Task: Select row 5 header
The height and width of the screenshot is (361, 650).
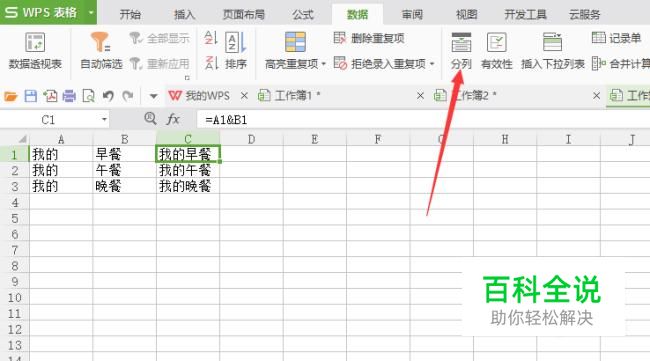Action: tap(15, 218)
